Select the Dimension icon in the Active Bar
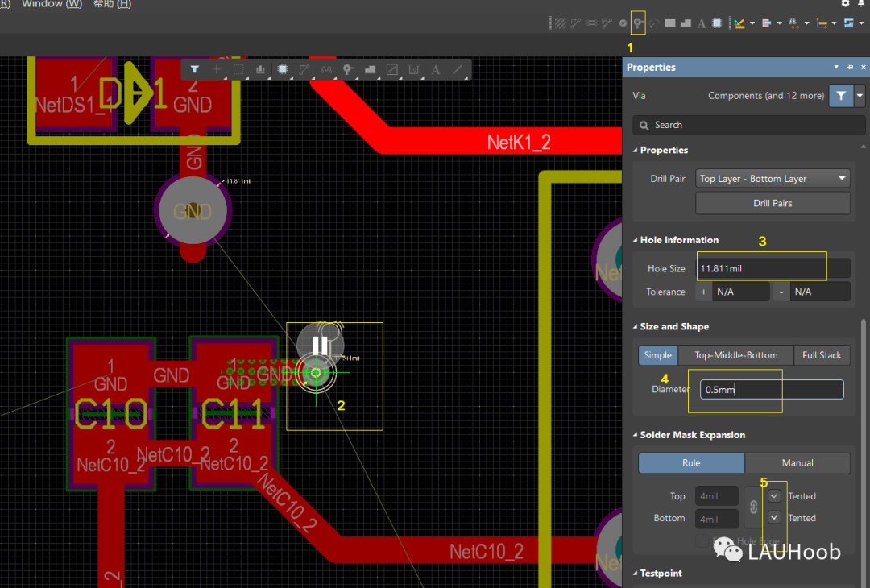870x588 pixels. 413,69
